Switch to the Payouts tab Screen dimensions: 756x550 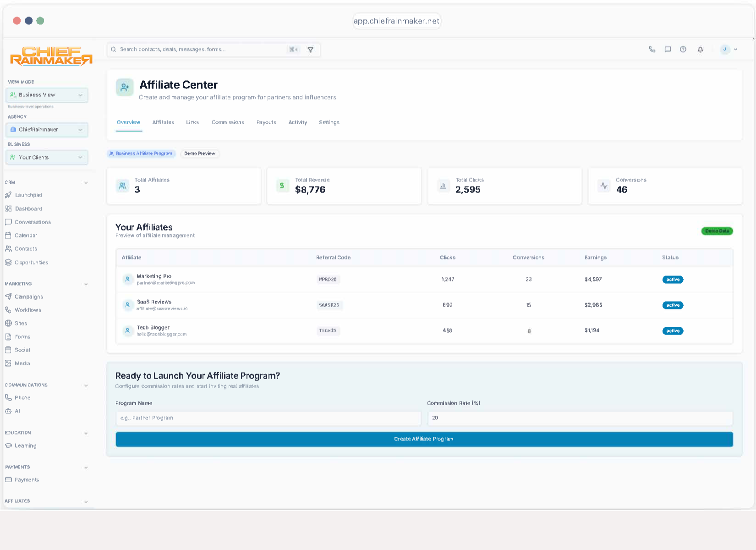coord(266,122)
